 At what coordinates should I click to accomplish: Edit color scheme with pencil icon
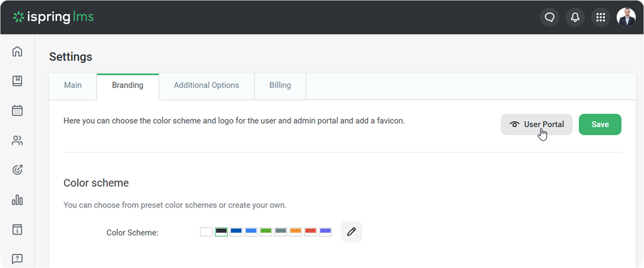(351, 232)
